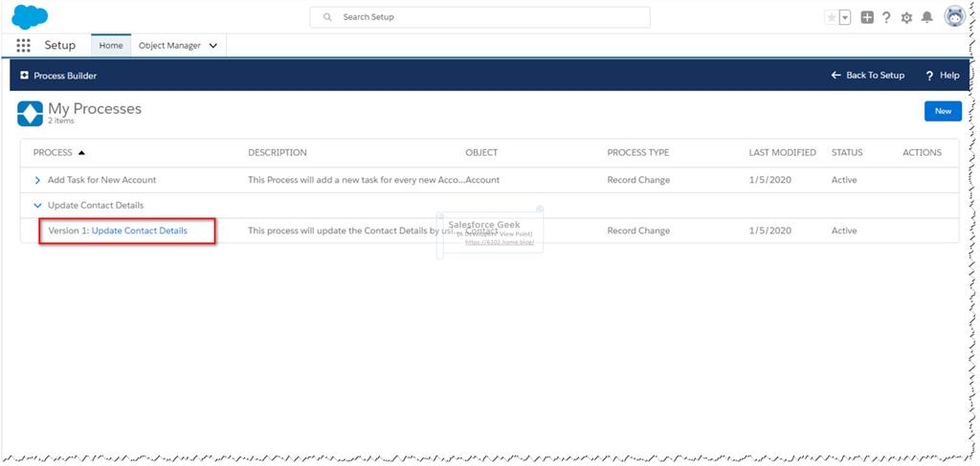Collapse the Update Contact Details row
This screenshot has height=466, width=980.
(37, 205)
